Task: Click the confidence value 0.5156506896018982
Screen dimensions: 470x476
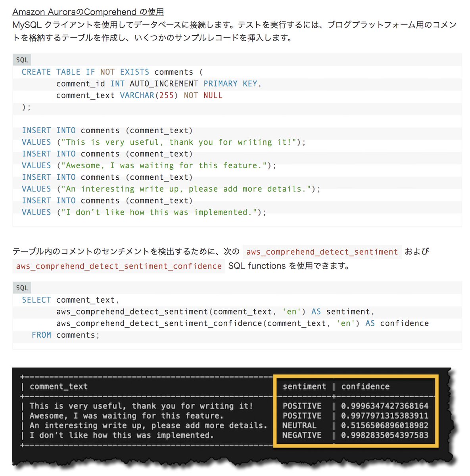Action: coord(385,426)
